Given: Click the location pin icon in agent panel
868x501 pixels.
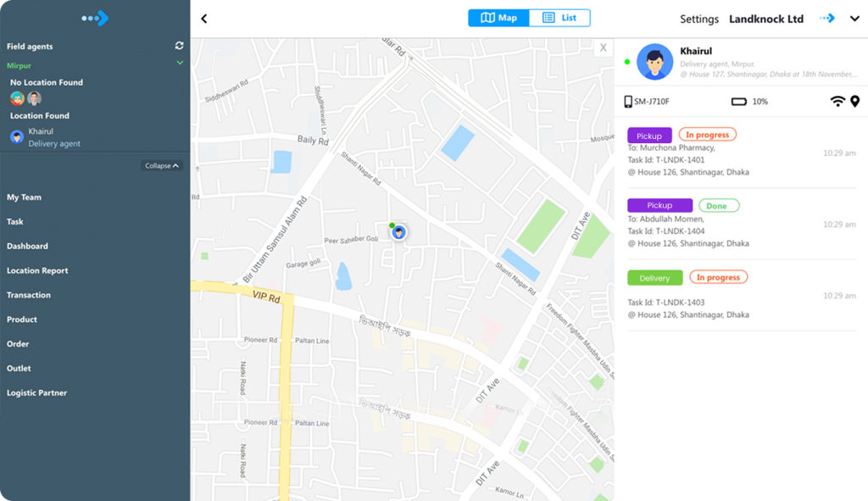Looking at the screenshot, I should coord(854,102).
